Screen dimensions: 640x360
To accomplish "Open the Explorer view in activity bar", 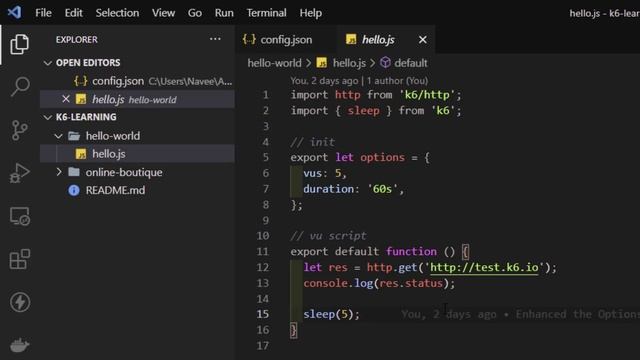I will click(x=19, y=44).
